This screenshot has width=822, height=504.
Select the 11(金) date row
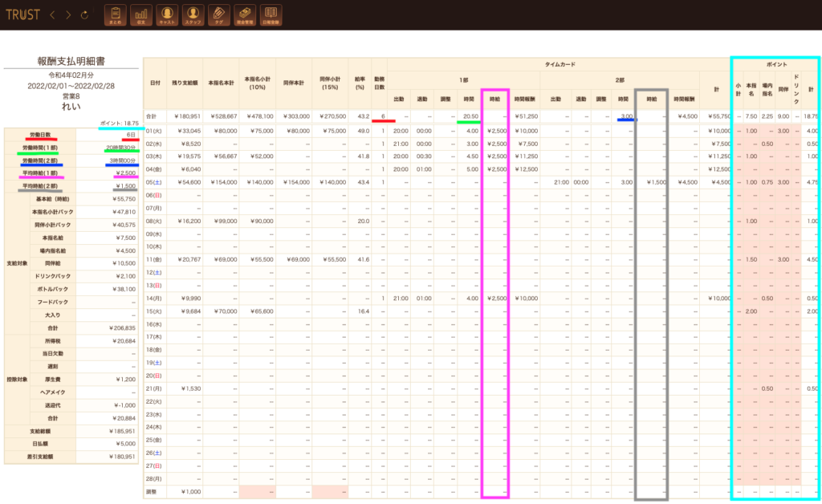[x=153, y=259]
